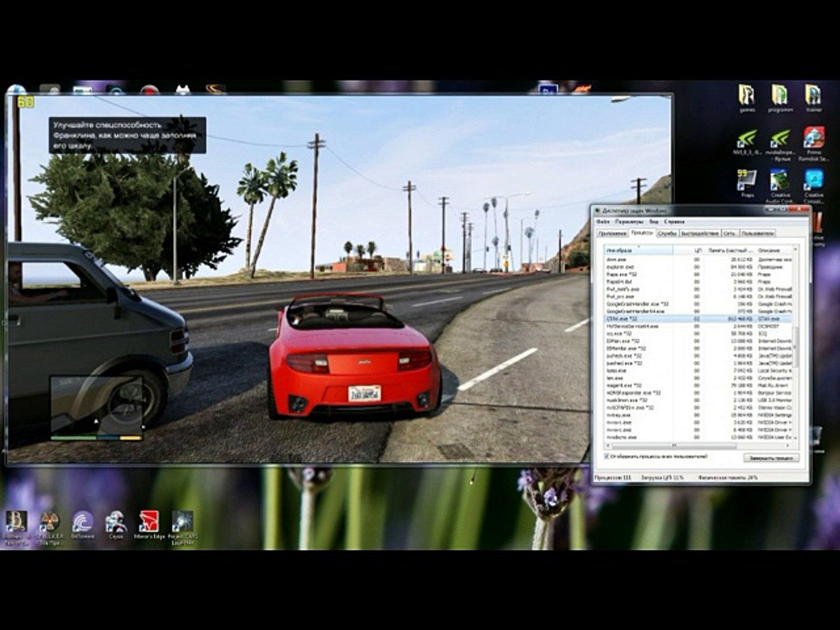Click the horizontal scrollbar thumb in process list
The width and height of the screenshot is (840, 630).
click(x=674, y=445)
